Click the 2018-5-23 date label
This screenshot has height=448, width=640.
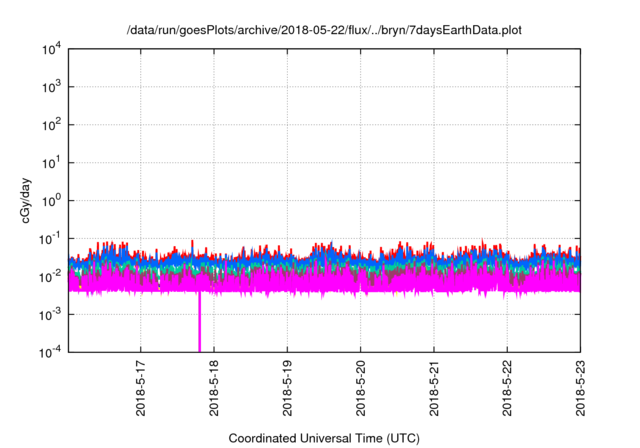580,388
